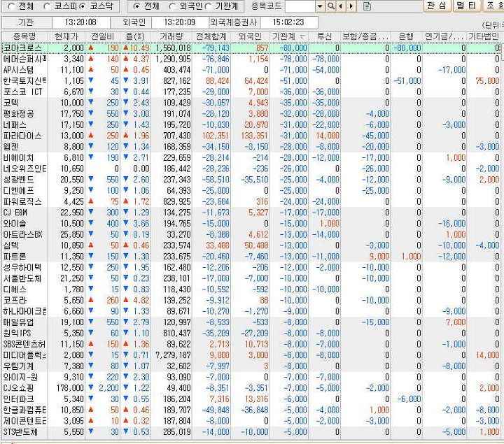Sort by 거래량 column header

point(171,36)
